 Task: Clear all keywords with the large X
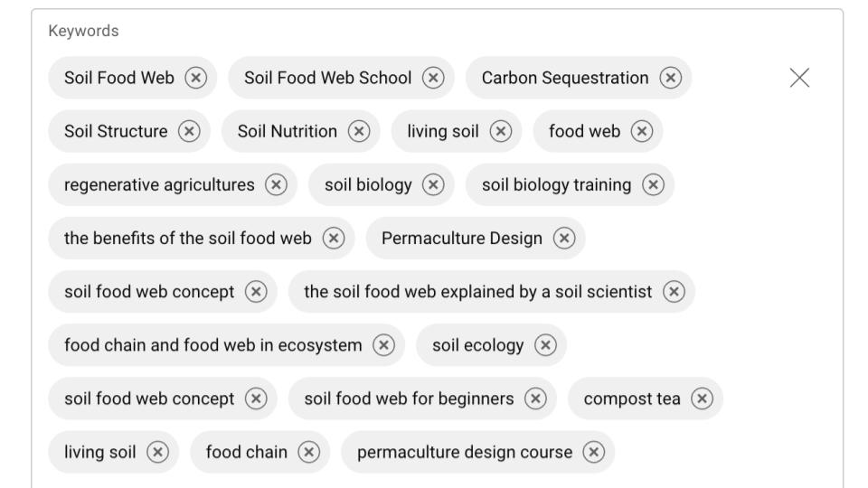799,78
